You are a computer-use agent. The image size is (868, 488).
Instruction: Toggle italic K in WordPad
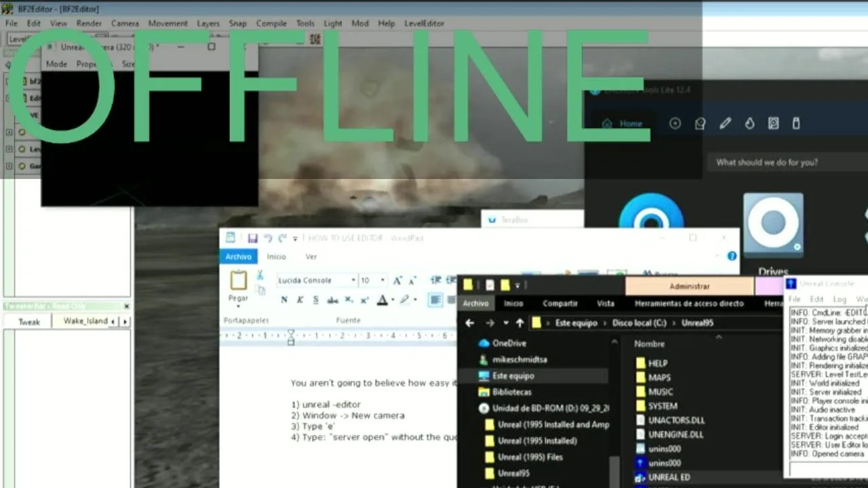pyautogui.click(x=300, y=300)
